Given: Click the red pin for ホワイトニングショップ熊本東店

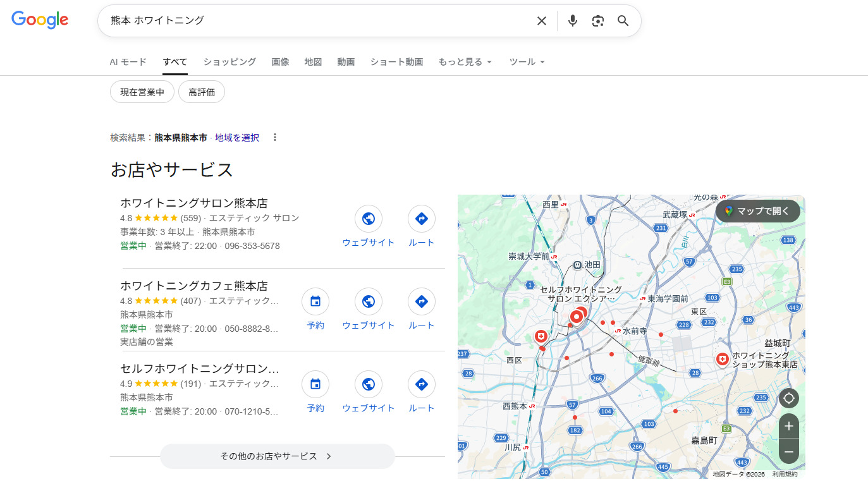Looking at the screenshot, I should pos(723,359).
